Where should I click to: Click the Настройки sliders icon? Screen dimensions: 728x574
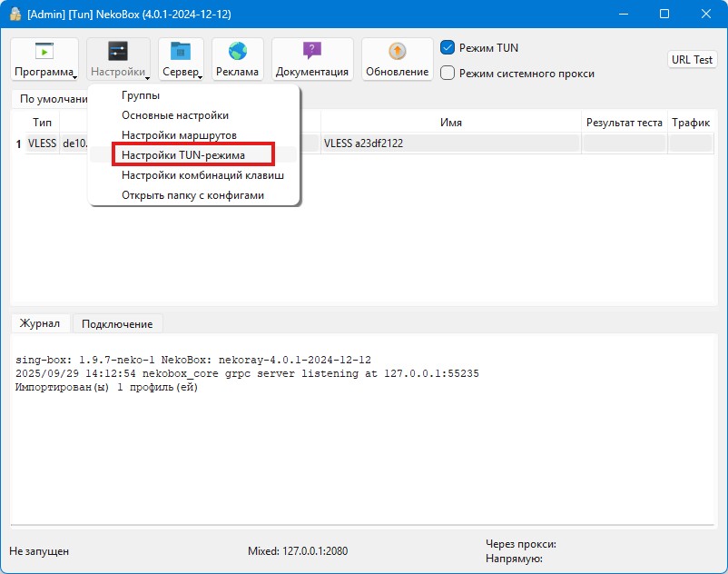(118, 52)
